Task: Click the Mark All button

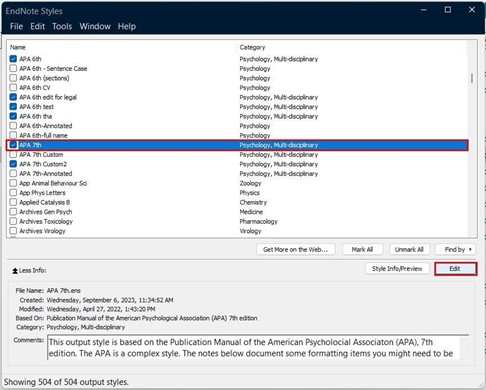Action: tap(362, 249)
